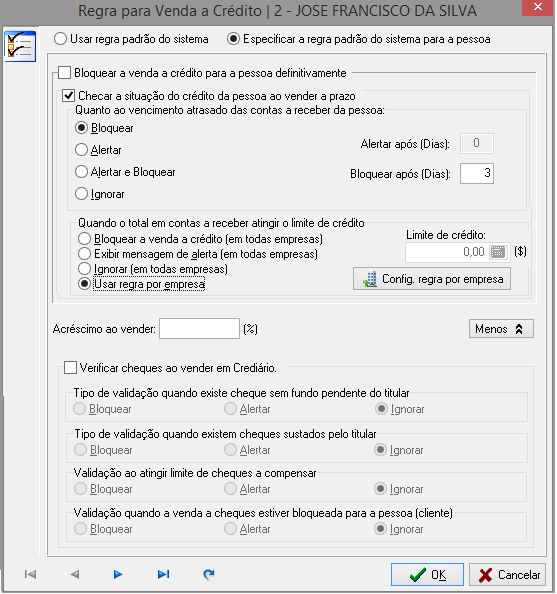This screenshot has height=594, width=557.
Task: Go to next record arrow
Action: click(118, 574)
